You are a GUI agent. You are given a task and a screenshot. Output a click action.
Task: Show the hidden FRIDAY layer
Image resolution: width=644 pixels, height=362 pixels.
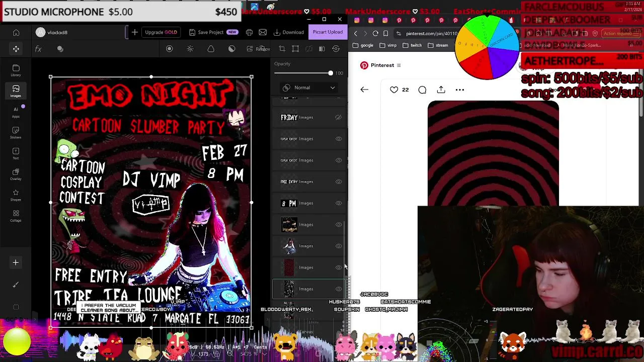click(x=339, y=117)
